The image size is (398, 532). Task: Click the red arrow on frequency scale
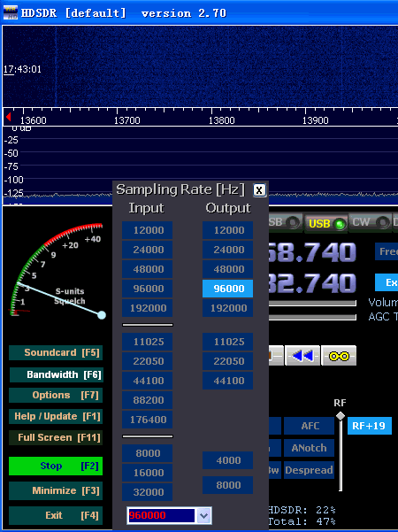pyautogui.click(x=9, y=118)
